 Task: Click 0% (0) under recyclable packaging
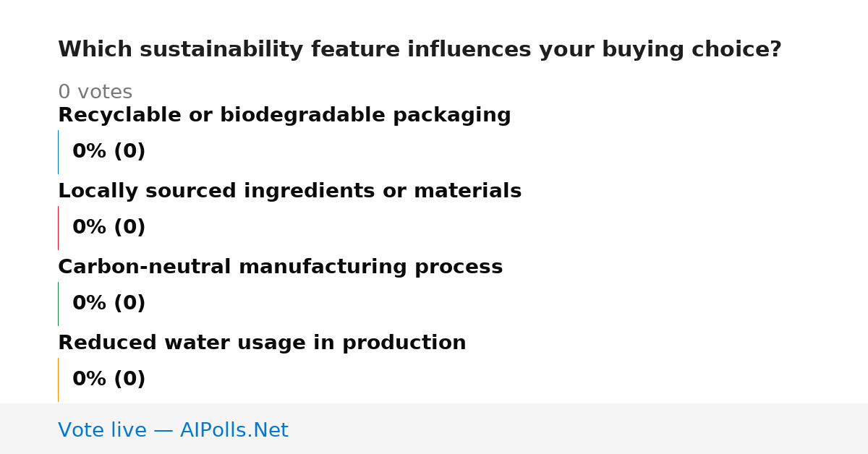pyautogui.click(x=109, y=152)
